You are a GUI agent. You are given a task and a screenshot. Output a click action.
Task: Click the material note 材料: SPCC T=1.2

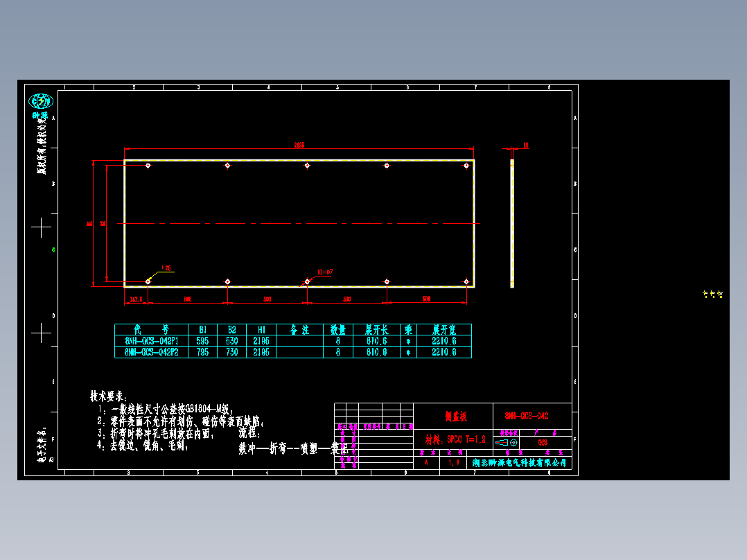[455, 439]
